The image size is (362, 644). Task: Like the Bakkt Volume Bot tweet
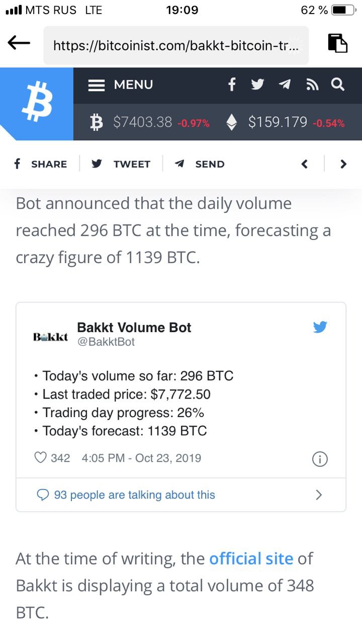(40, 458)
